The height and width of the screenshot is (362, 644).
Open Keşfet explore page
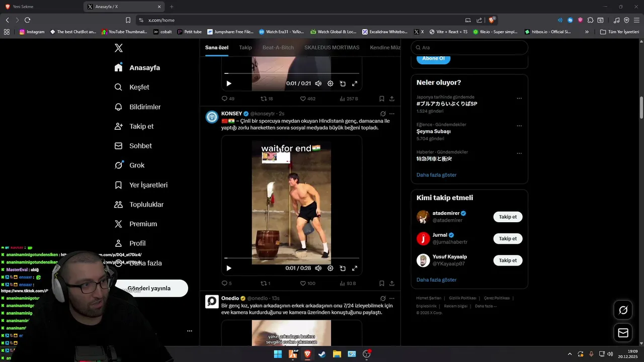coord(132,87)
